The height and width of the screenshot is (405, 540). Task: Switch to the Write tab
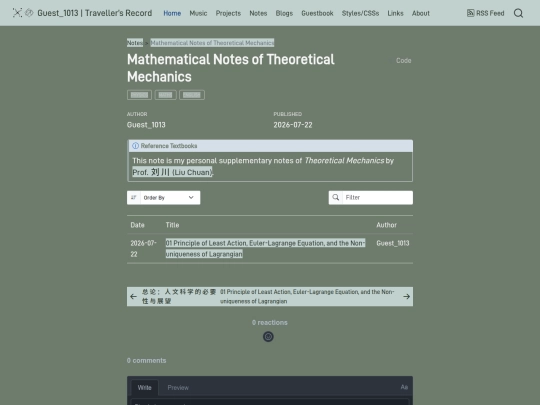[x=145, y=387]
